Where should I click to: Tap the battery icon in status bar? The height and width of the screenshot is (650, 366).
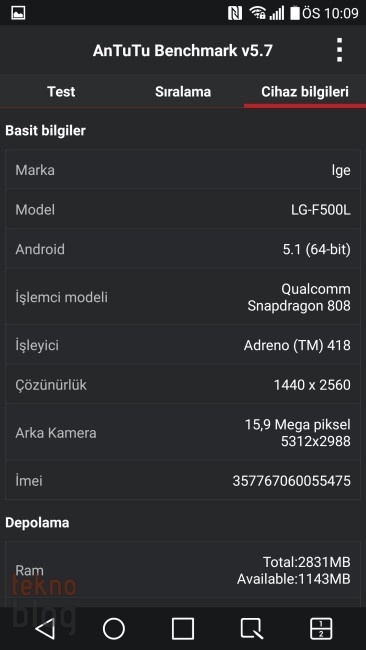[x=295, y=13]
